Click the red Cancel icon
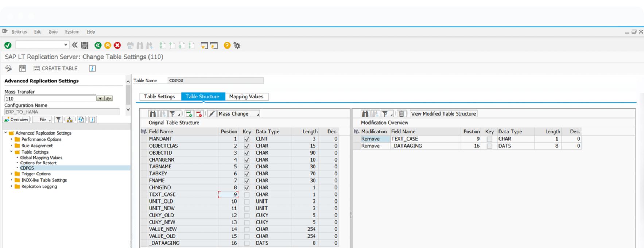This screenshot has width=644, height=248. pos(117,45)
